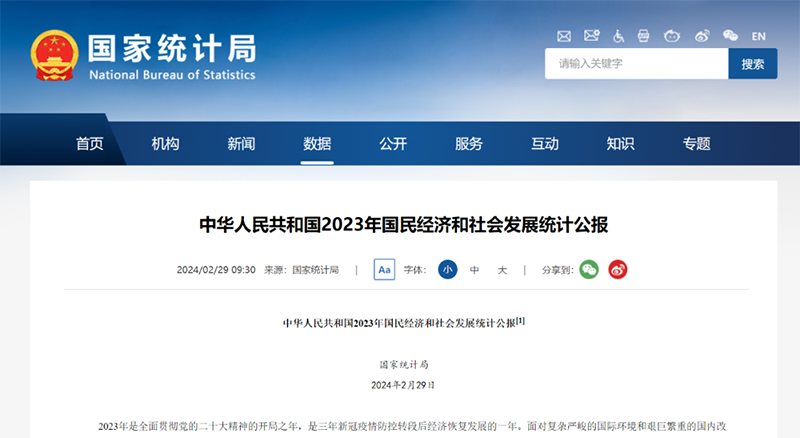Image resolution: width=800 pixels, height=438 pixels.
Task: Select medium font size 中
Action: pyautogui.click(x=474, y=270)
